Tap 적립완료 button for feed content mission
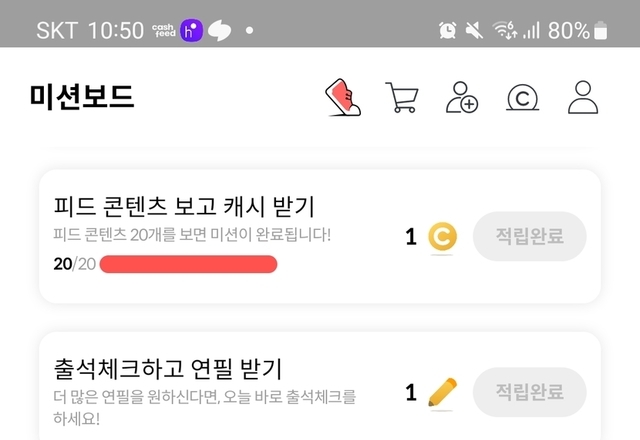 [529, 237]
